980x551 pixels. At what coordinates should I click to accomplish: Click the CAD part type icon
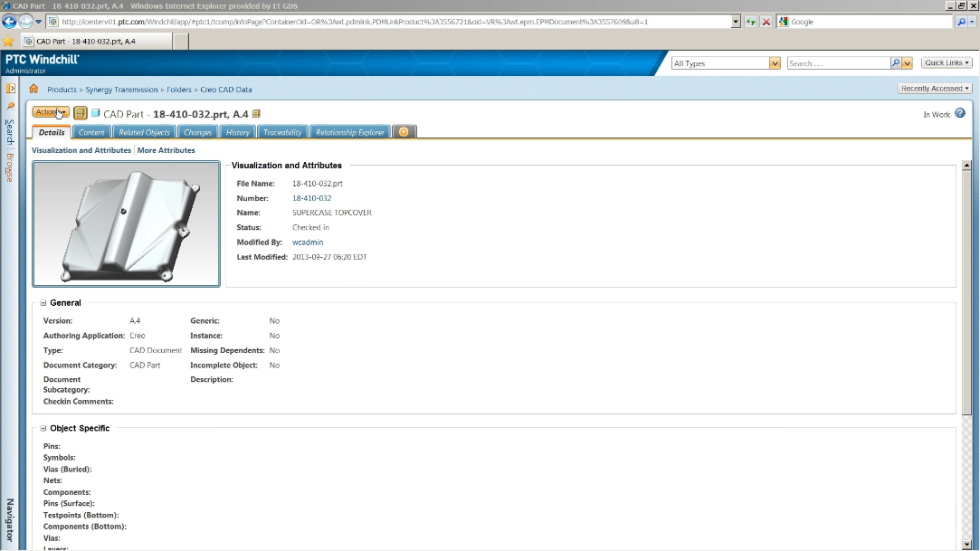point(96,113)
